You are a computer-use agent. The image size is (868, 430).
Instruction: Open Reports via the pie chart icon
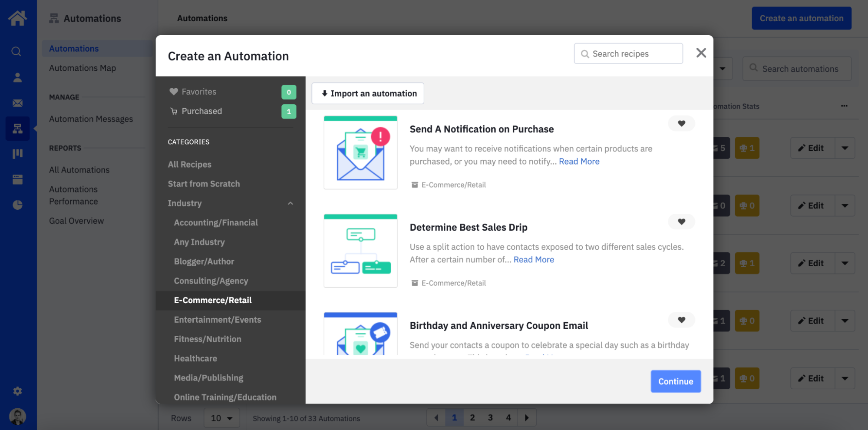[17, 205]
